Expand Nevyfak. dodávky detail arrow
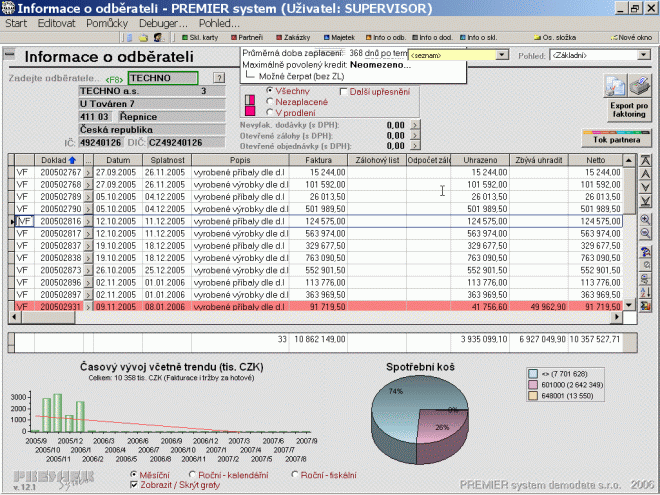Viewport: 660px width, 495px height. (x=415, y=125)
